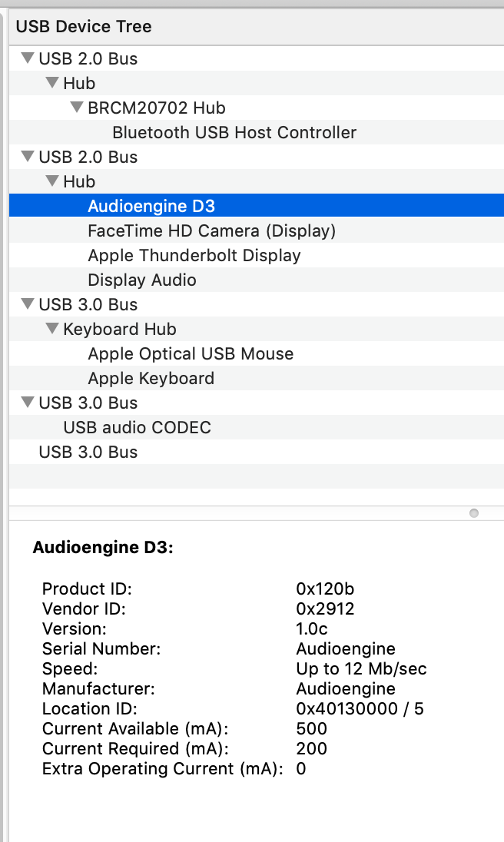
Task: Click the split pane divider handle dot
Action: point(474,512)
